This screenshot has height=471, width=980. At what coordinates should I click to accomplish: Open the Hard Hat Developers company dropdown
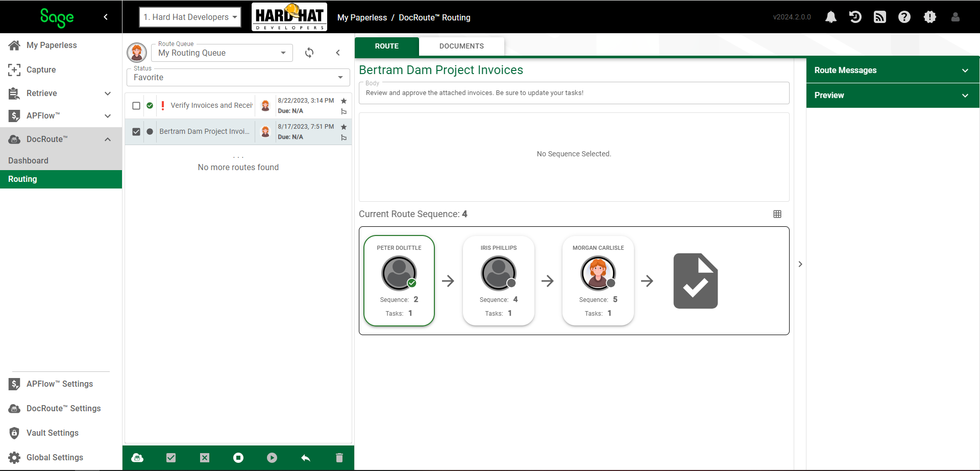pyautogui.click(x=190, y=17)
